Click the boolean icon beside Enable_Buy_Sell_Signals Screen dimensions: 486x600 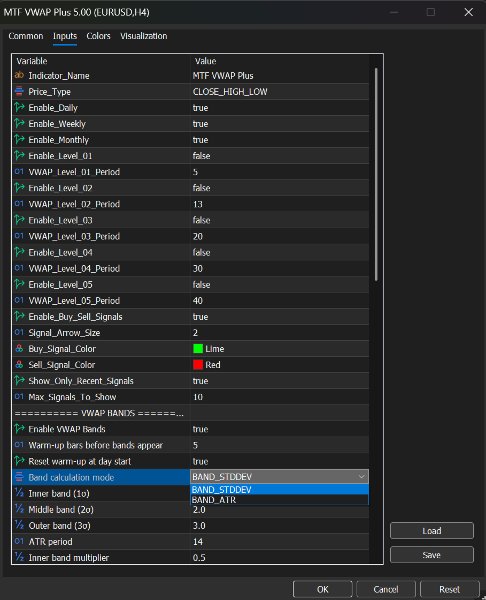[19, 316]
